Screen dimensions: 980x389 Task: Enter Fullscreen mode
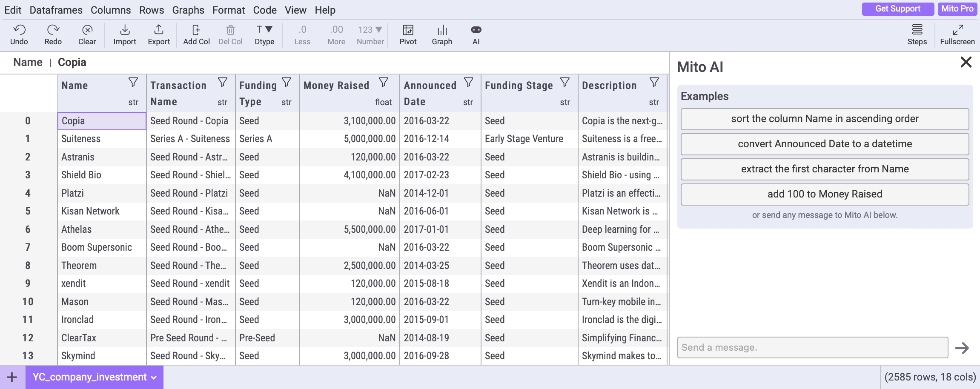coord(957,34)
